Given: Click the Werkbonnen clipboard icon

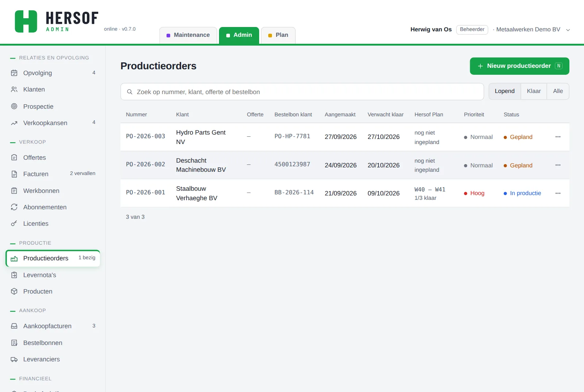Looking at the screenshot, I should click(x=14, y=191).
